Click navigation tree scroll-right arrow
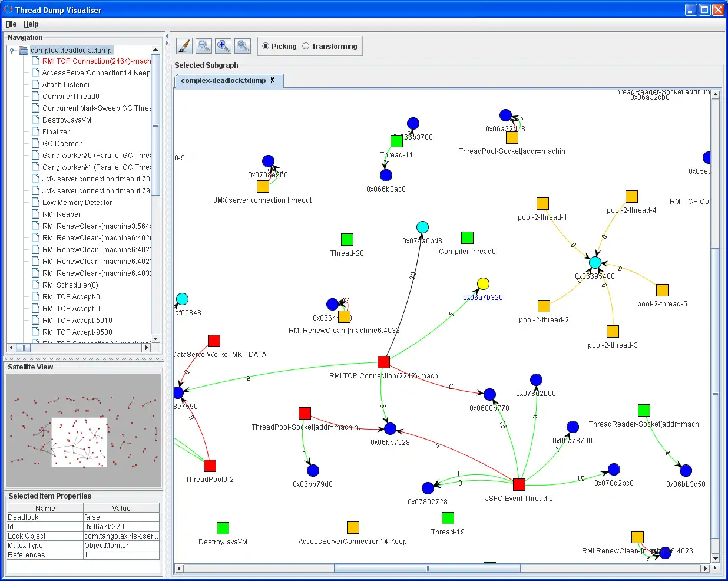 point(147,348)
